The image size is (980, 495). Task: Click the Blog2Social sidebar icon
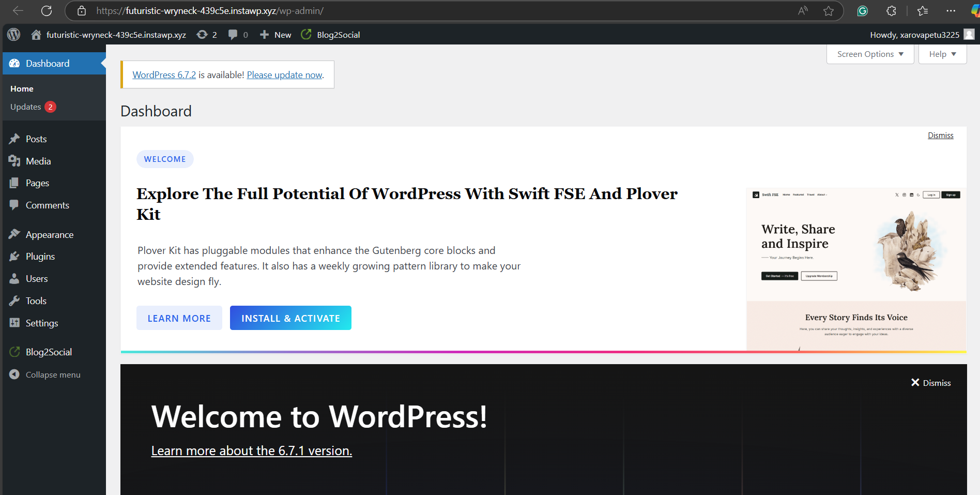pyautogui.click(x=14, y=352)
